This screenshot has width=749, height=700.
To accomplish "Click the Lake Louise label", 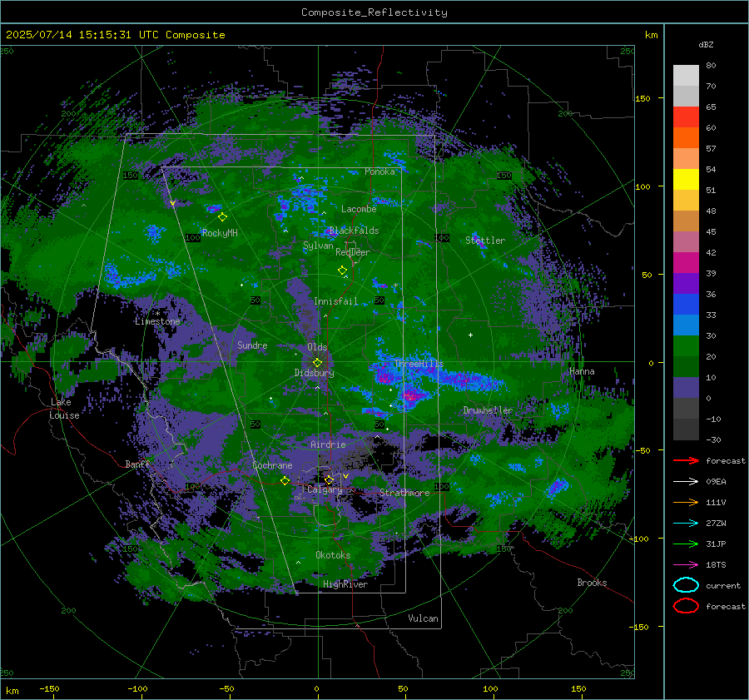I will coord(64,409).
